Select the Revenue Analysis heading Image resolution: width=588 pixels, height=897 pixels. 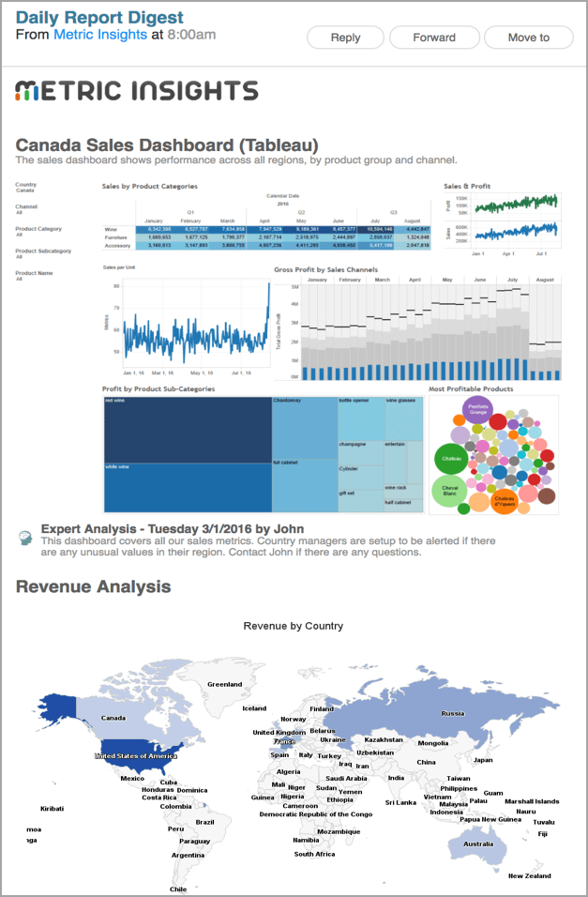click(x=93, y=587)
